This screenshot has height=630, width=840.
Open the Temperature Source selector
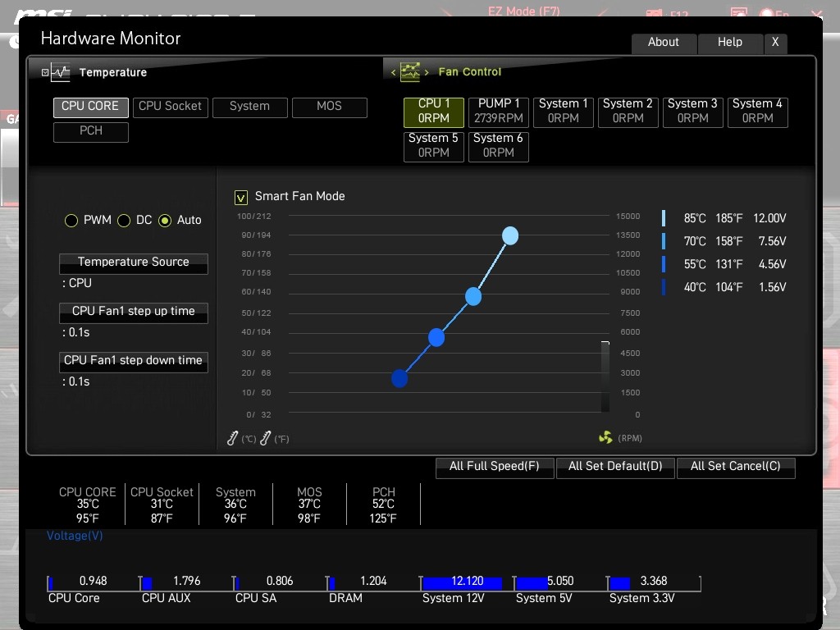[133, 262]
